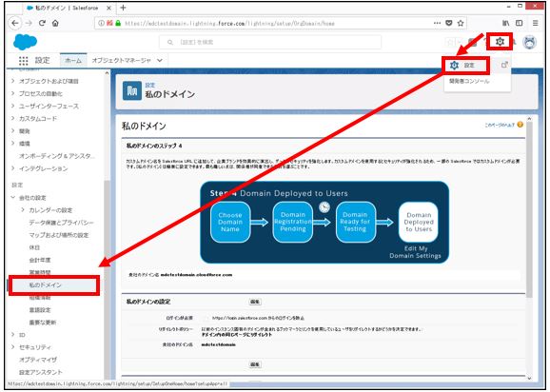
Task: Click 設定 breadcrumb above 私のドメイン title
Action: (x=150, y=86)
